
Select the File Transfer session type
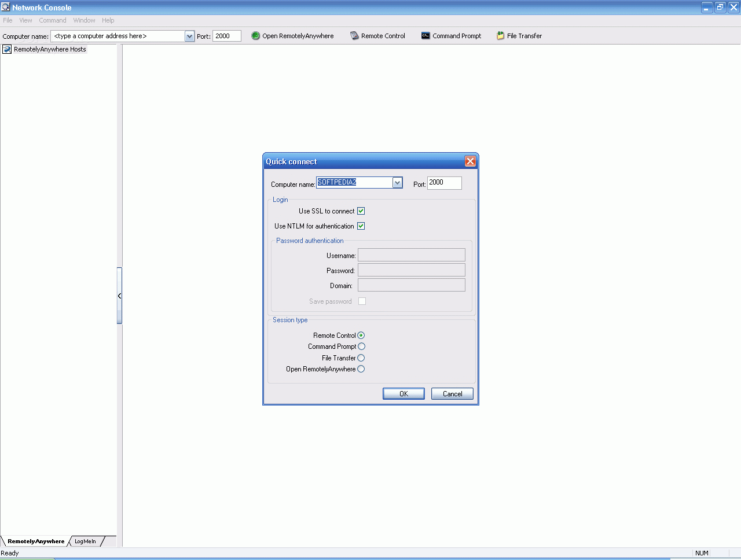(361, 358)
